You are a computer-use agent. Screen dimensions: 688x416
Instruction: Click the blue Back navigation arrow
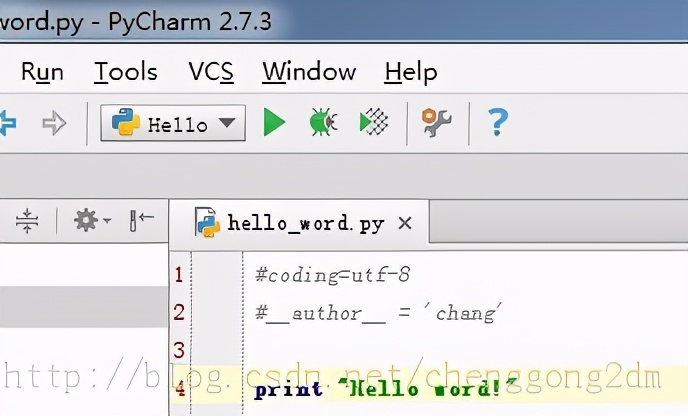[8, 123]
